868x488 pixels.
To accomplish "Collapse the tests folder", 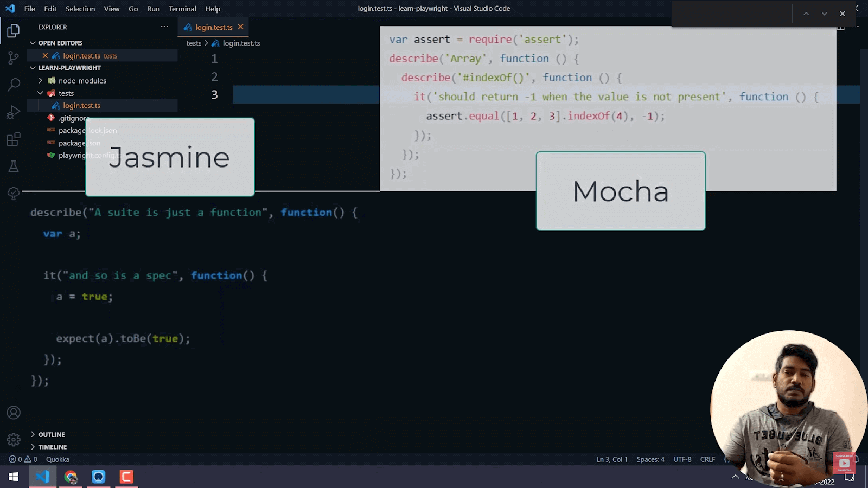I will [41, 93].
